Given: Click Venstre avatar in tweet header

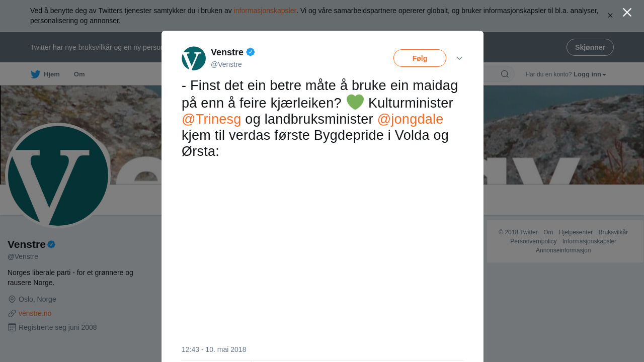Looking at the screenshot, I should [x=194, y=58].
